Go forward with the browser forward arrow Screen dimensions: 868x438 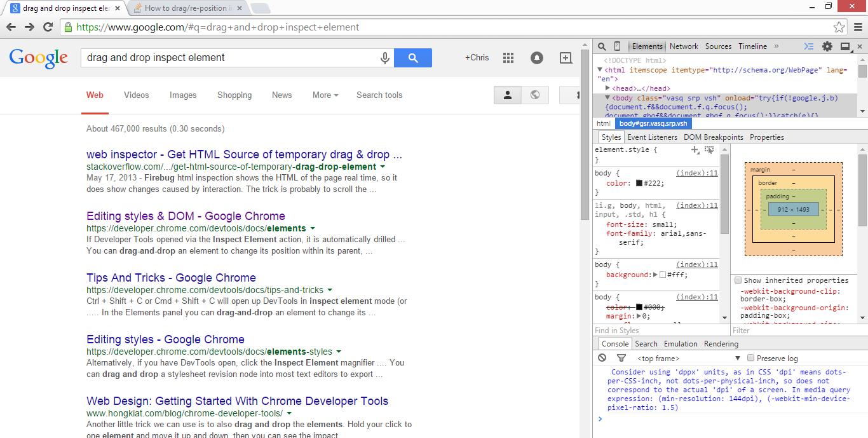(x=29, y=27)
